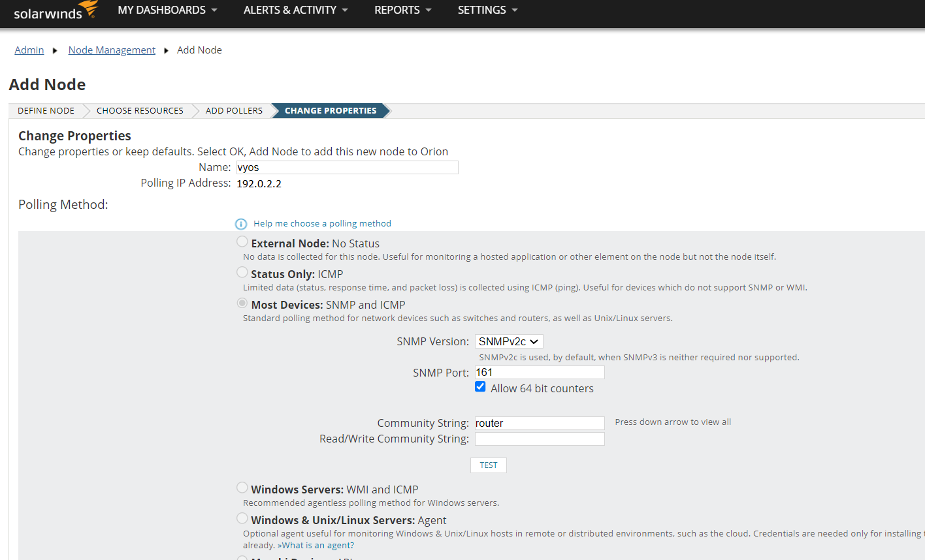Open the Settings menu
Viewport: 925px width, 560px height.
[487, 10]
